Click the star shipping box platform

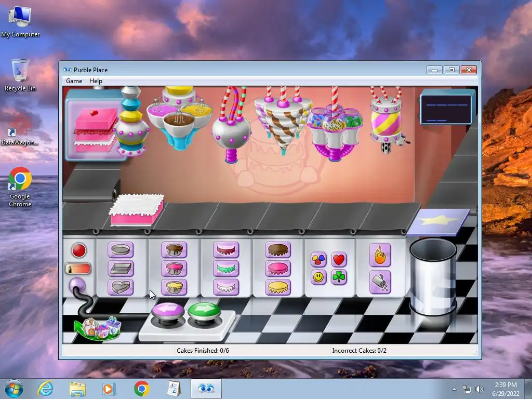pos(438,222)
